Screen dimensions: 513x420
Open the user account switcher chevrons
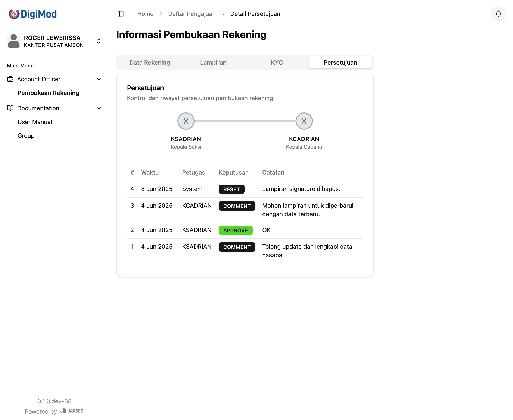pyautogui.click(x=99, y=41)
